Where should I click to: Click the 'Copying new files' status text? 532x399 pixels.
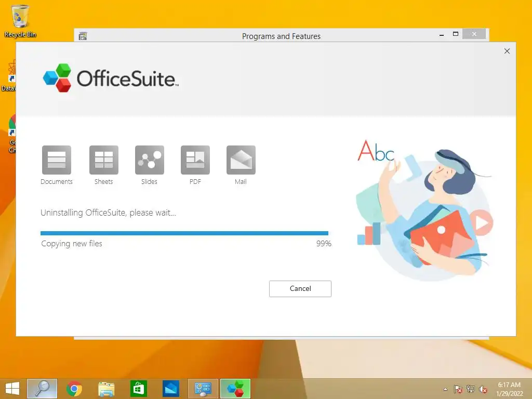click(x=72, y=244)
